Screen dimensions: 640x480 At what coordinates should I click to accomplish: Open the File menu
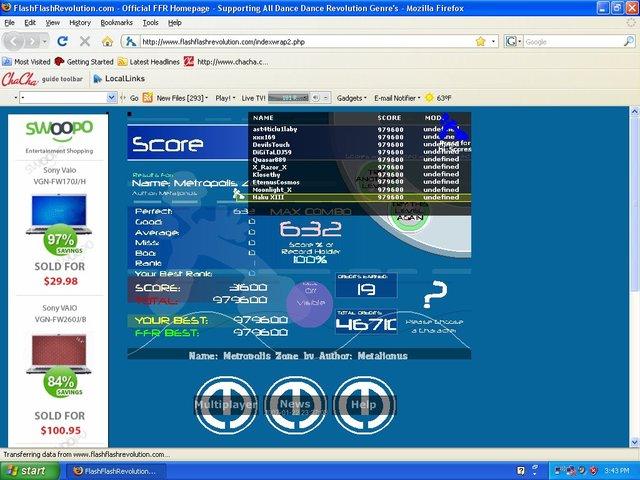(x=9, y=22)
